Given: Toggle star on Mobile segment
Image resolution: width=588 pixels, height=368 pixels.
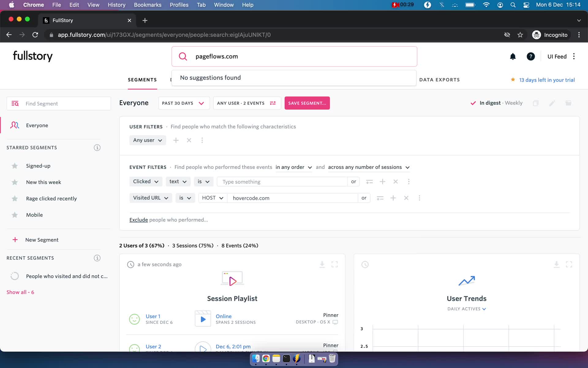Looking at the screenshot, I should [15, 215].
